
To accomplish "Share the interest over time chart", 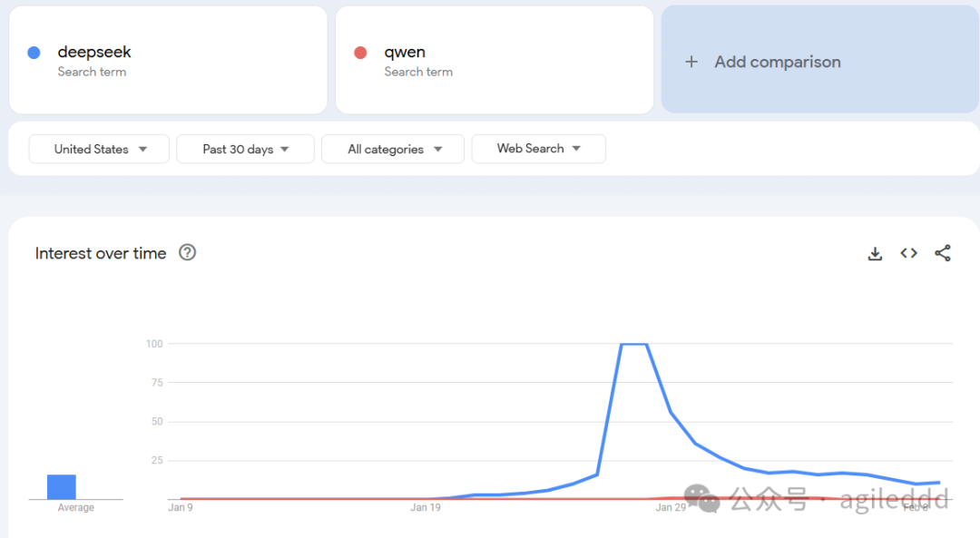I will point(943,253).
